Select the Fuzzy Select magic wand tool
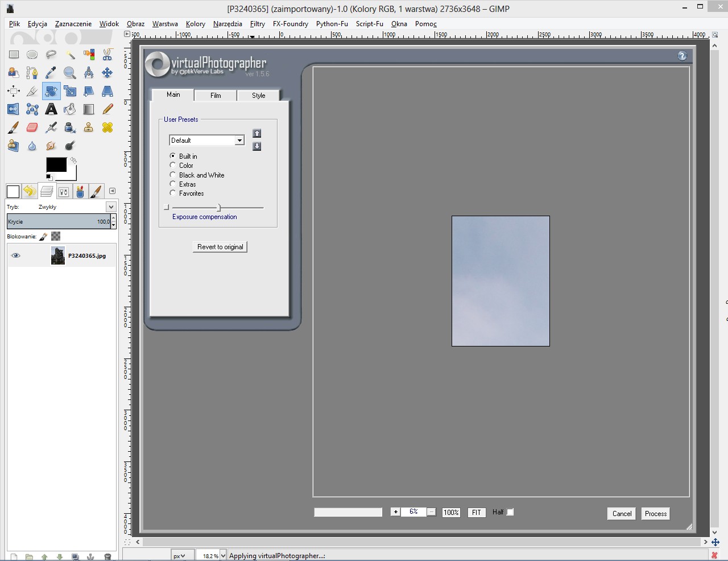 [x=70, y=55]
